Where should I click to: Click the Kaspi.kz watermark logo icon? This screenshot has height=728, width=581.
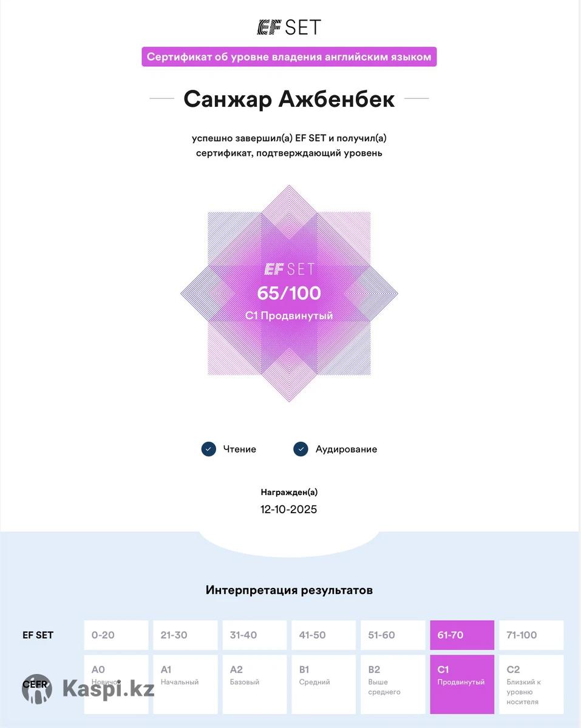coord(37,689)
